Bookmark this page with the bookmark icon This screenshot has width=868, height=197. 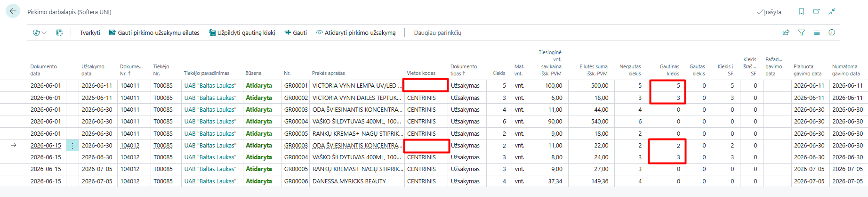(x=801, y=11)
